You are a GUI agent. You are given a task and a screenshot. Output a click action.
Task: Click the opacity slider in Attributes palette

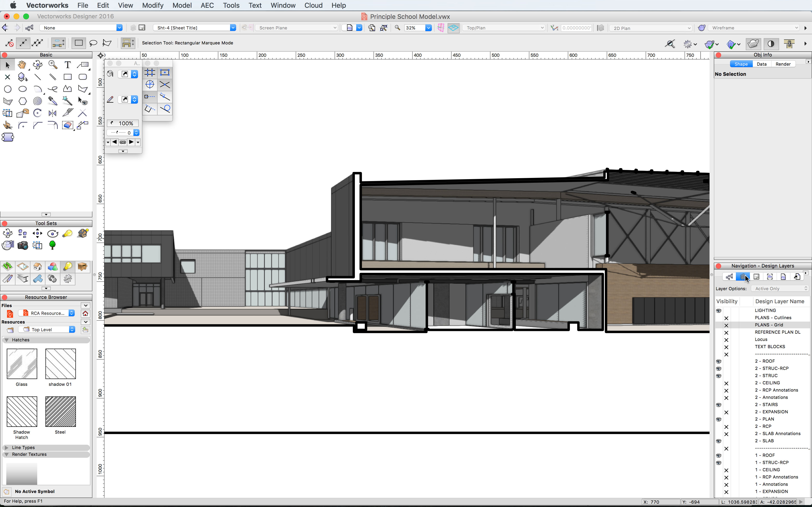click(x=123, y=123)
